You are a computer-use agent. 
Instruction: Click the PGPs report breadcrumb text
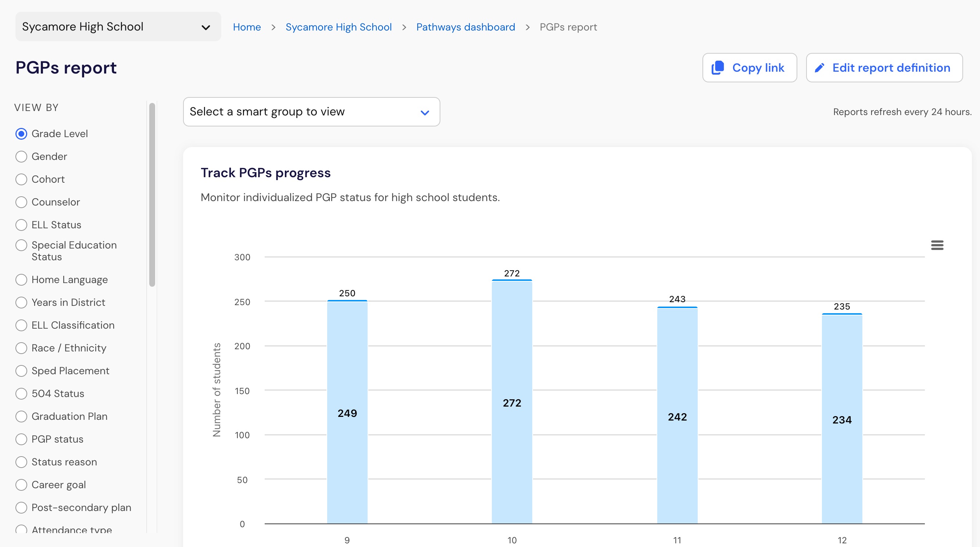(568, 28)
